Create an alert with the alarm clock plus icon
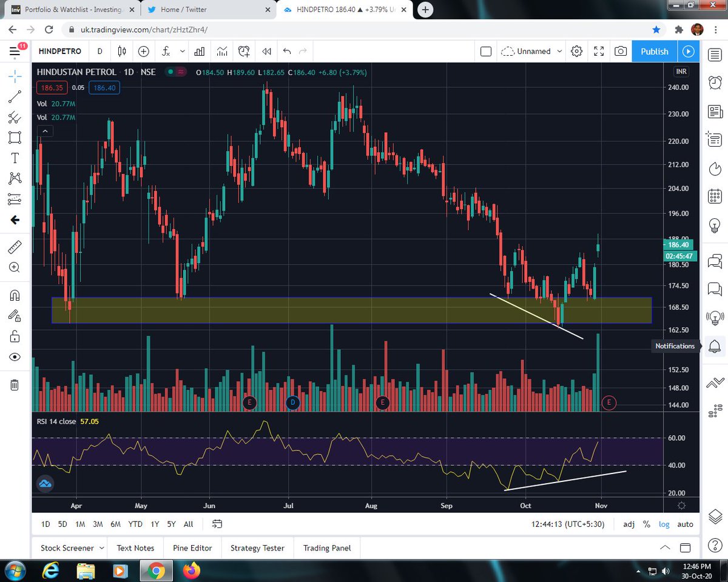 coord(244,52)
